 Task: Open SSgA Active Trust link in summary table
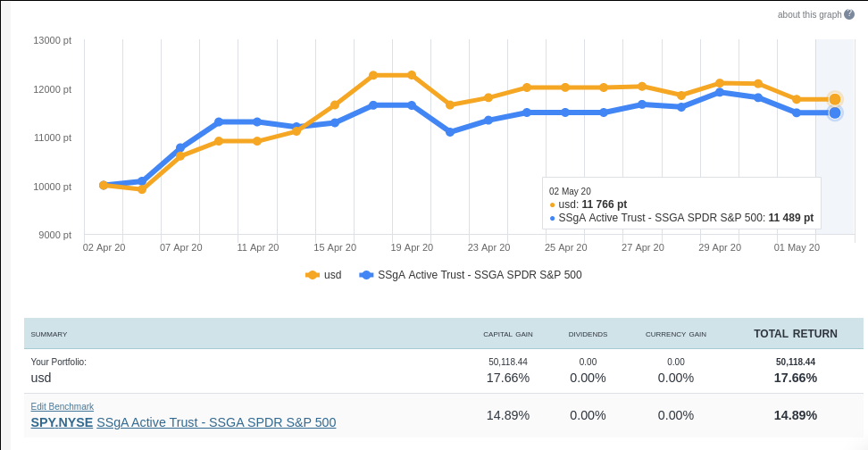(216, 422)
